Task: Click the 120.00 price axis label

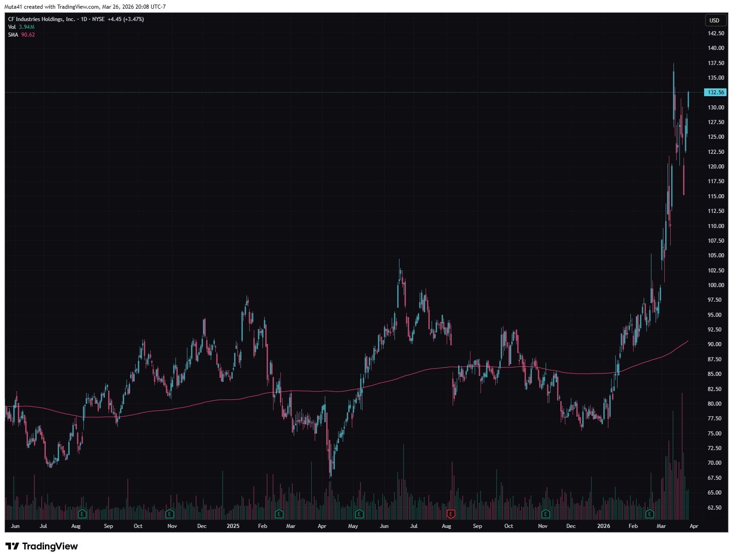Action: [x=716, y=167]
